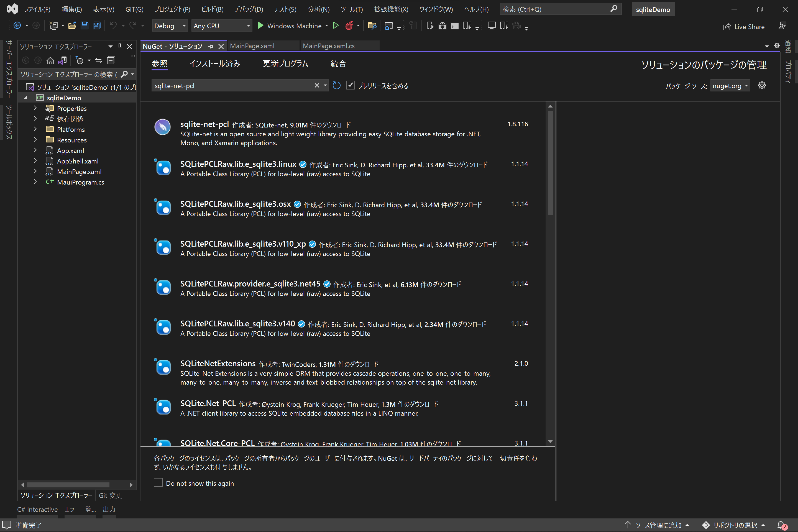Image resolution: width=798 pixels, height=532 pixels.
Task: Toggle the include prerelease checkbox
Action: click(350, 86)
